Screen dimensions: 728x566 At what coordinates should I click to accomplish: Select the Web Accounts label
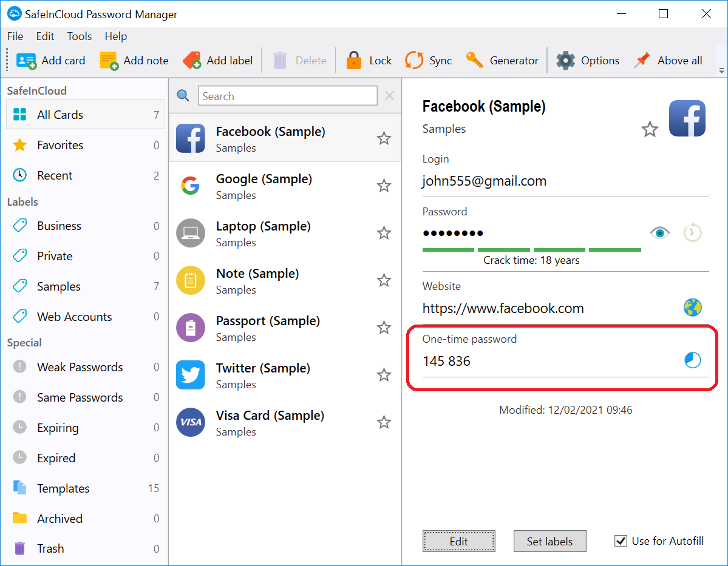pyautogui.click(x=86, y=317)
